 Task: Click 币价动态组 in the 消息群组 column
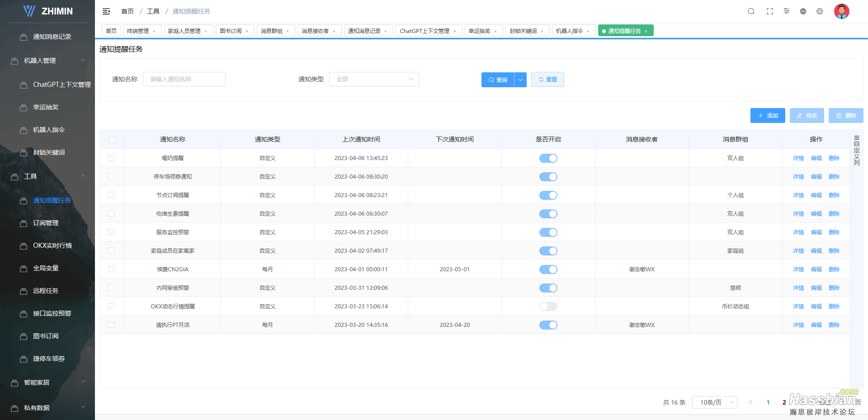click(735, 307)
